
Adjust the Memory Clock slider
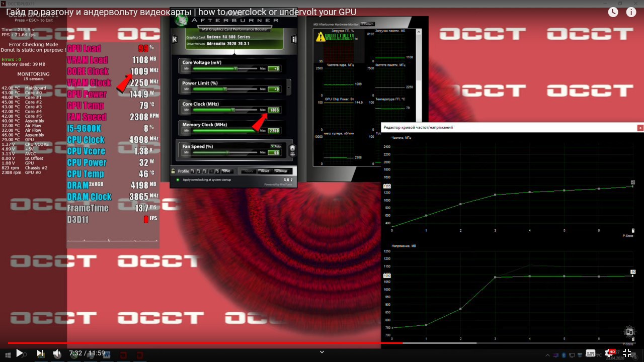click(225, 130)
